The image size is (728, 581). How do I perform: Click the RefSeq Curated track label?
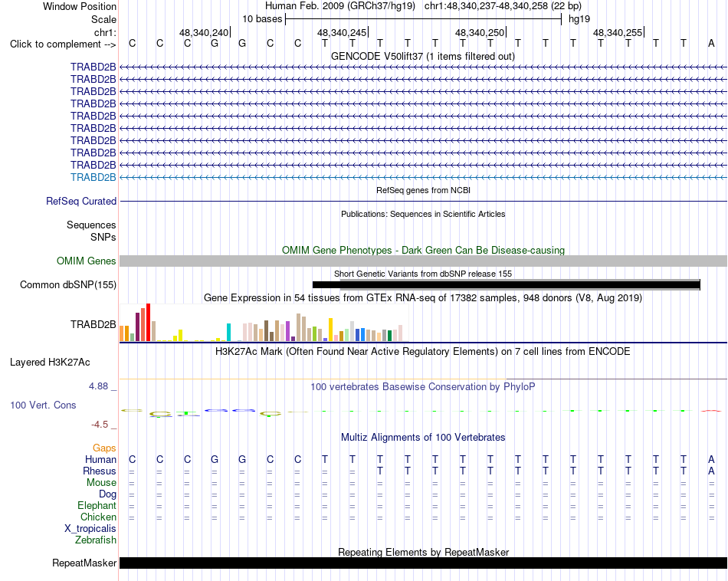pos(81,201)
